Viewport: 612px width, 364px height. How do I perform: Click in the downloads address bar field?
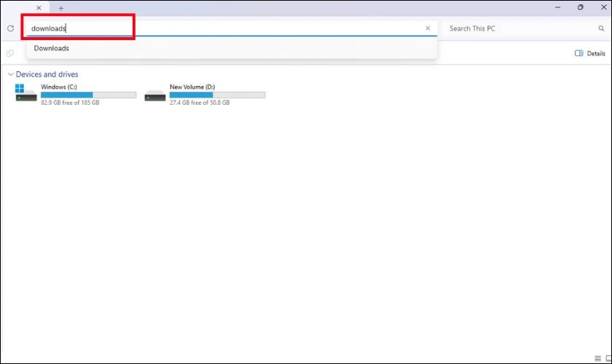pos(227,28)
